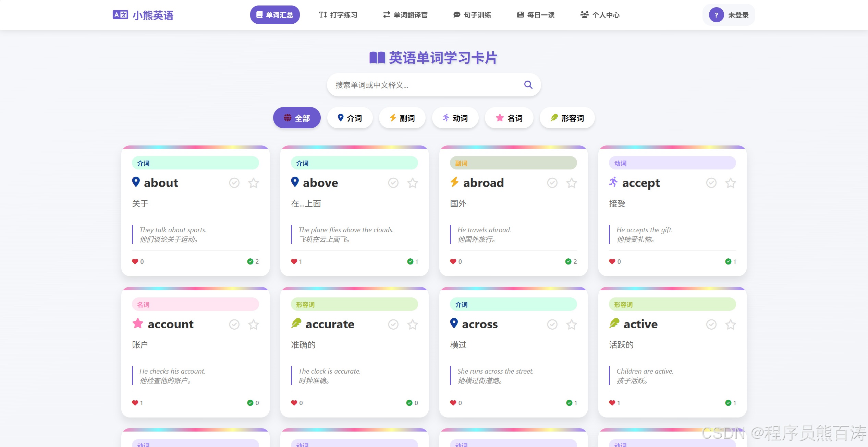The height and width of the screenshot is (447, 868).
Task: Star the 'account' card
Action: [254, 325]
